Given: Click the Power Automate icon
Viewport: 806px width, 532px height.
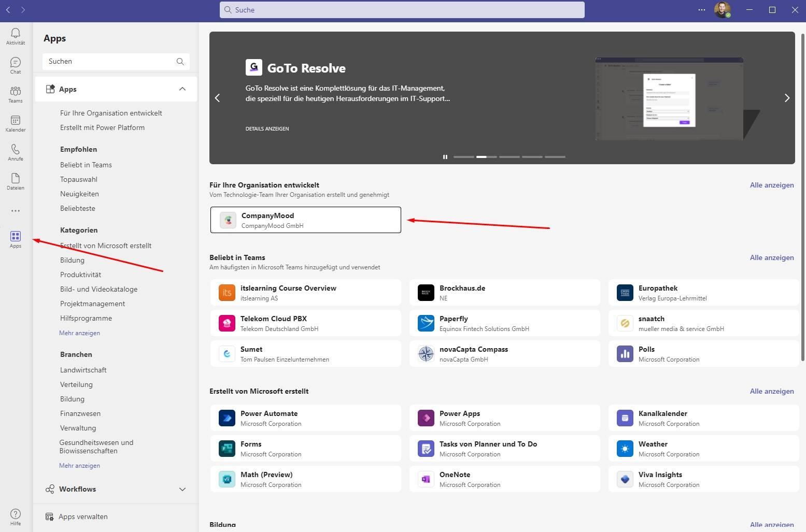Looking at the screenshot, I should point(227,418).
